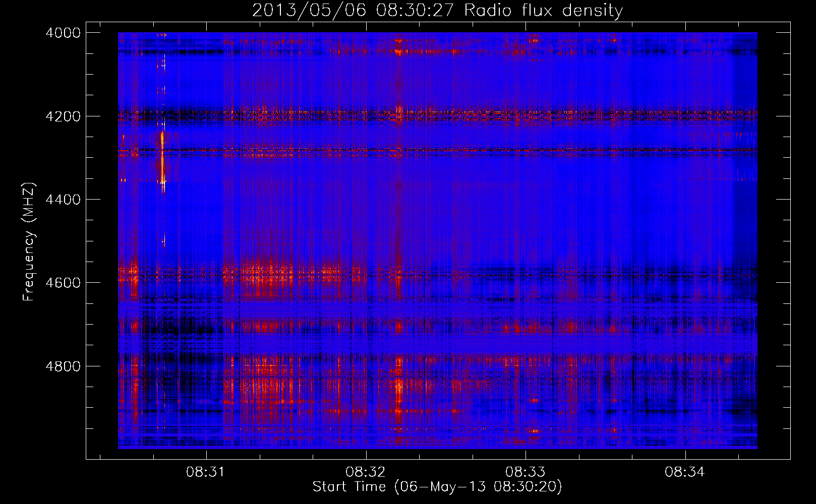Click the 'Frequency (MHZ)' y-axis title
The height and width of the screenshot is (504, 816).
tap(29, 242)
